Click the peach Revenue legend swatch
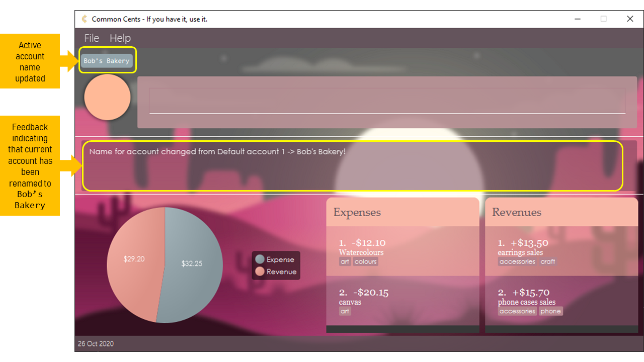Image resolution: width=644 pixels, height=362 pixels. (x=260, y=271)
